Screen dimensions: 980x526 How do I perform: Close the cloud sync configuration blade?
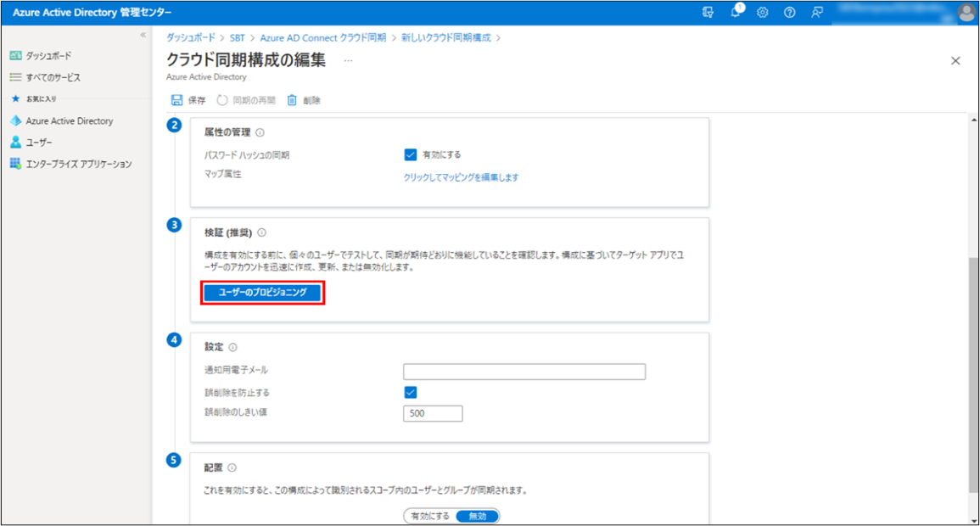coord(955,60)
